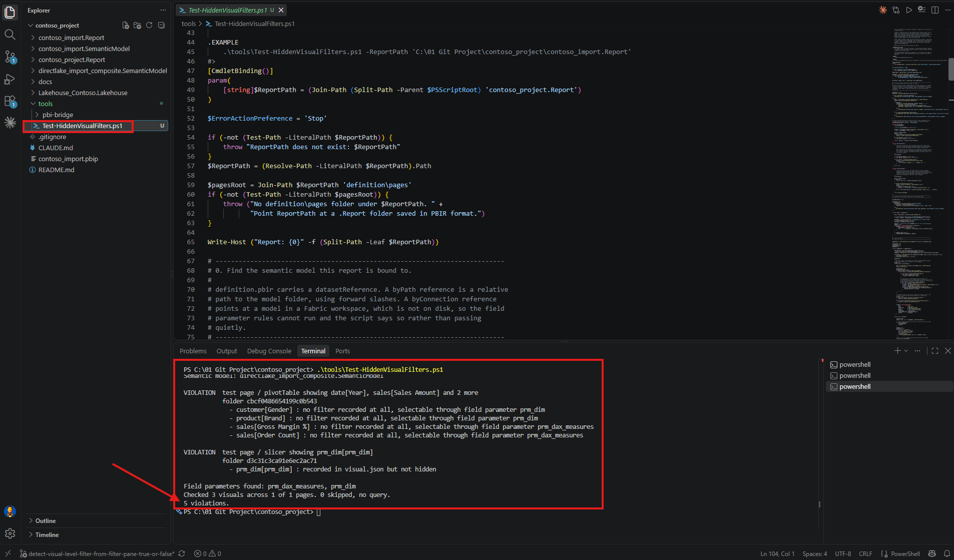
Task: Open the Run and Debug view
Action: tap(10, 79)
